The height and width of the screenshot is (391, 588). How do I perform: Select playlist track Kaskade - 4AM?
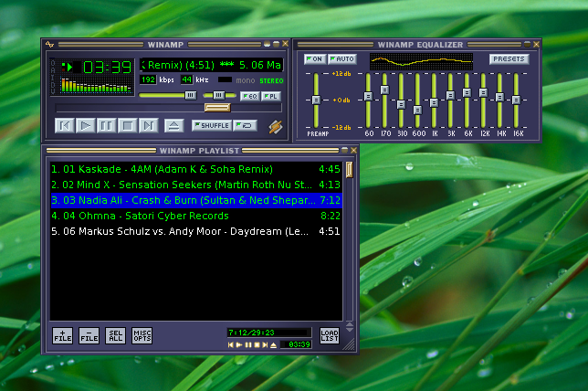195,169
